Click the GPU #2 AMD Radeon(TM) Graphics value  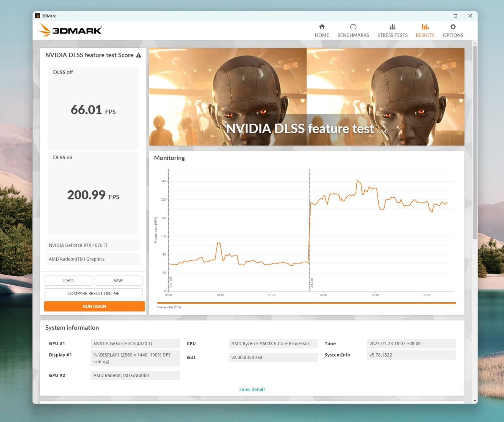pyautogui.click(x=135, y=375)
